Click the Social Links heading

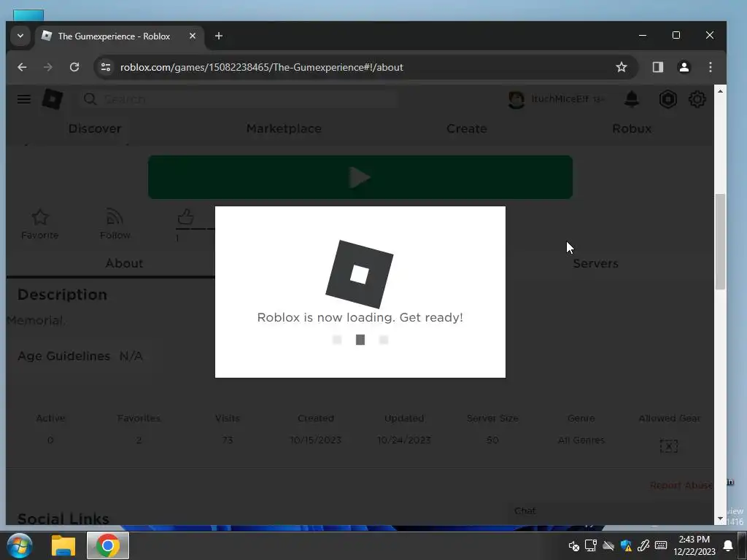click(63, 518)
